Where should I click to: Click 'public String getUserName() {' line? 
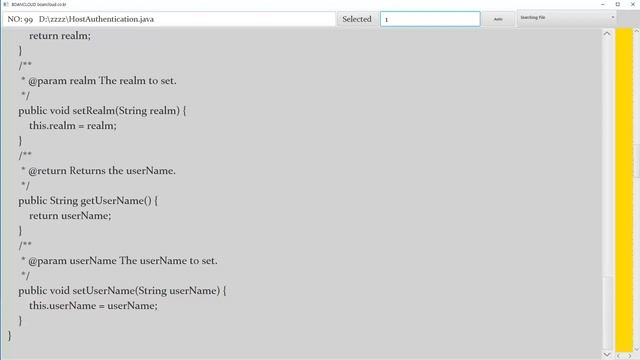[88, 201]
